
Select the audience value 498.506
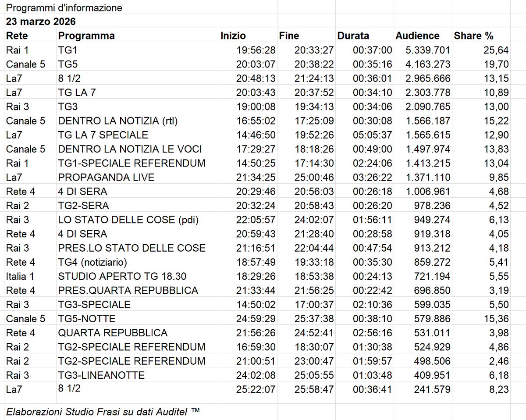(x=432, y=361)
